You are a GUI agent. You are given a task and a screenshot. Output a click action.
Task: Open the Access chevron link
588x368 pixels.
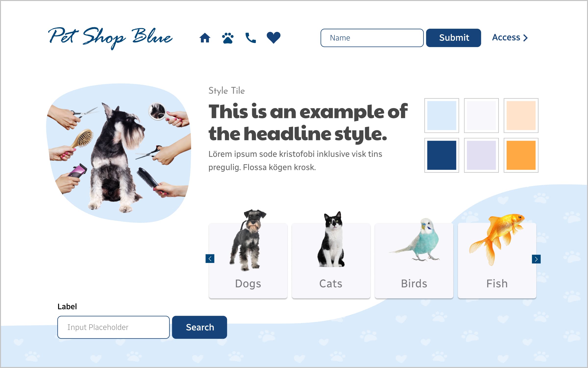(x=510, y=38)
